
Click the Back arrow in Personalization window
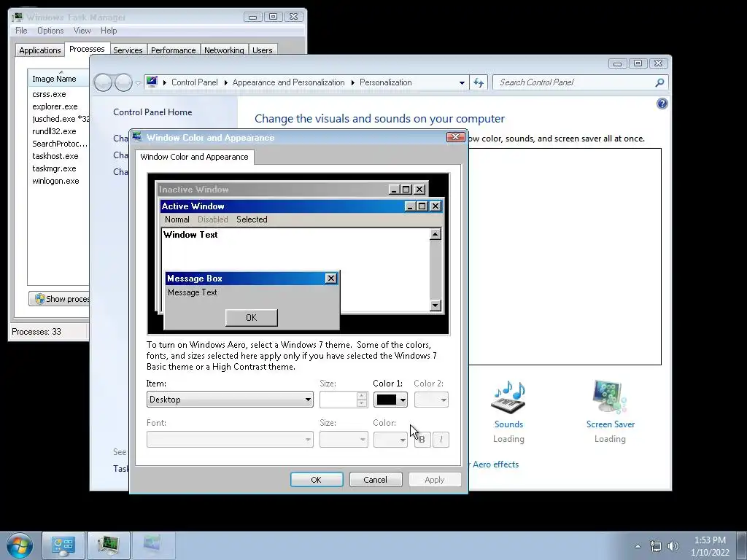tap(103, 83)
